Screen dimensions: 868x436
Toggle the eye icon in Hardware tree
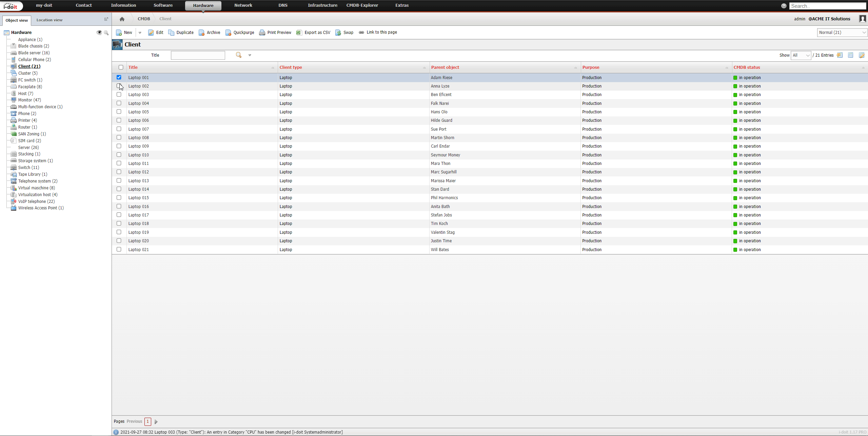[99, 33]
